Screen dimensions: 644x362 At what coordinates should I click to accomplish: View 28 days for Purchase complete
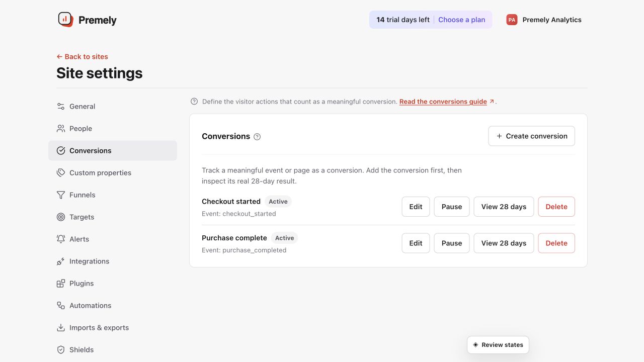(x=504, y=243)
